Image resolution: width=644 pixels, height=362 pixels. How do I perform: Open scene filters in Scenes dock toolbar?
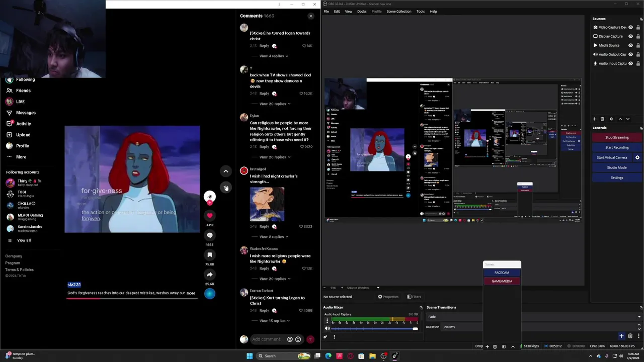(x=504, y=346)
